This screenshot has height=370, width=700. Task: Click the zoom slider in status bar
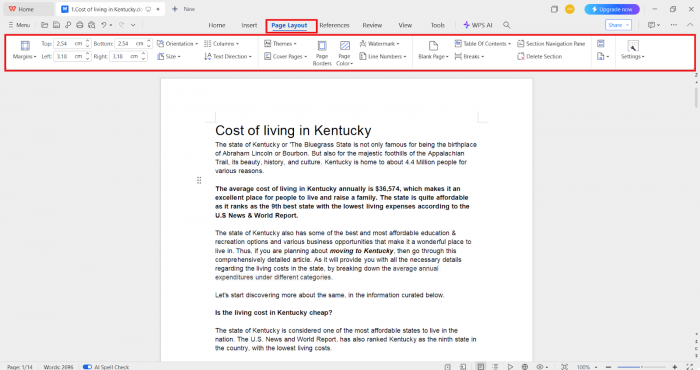coord(642,367)
